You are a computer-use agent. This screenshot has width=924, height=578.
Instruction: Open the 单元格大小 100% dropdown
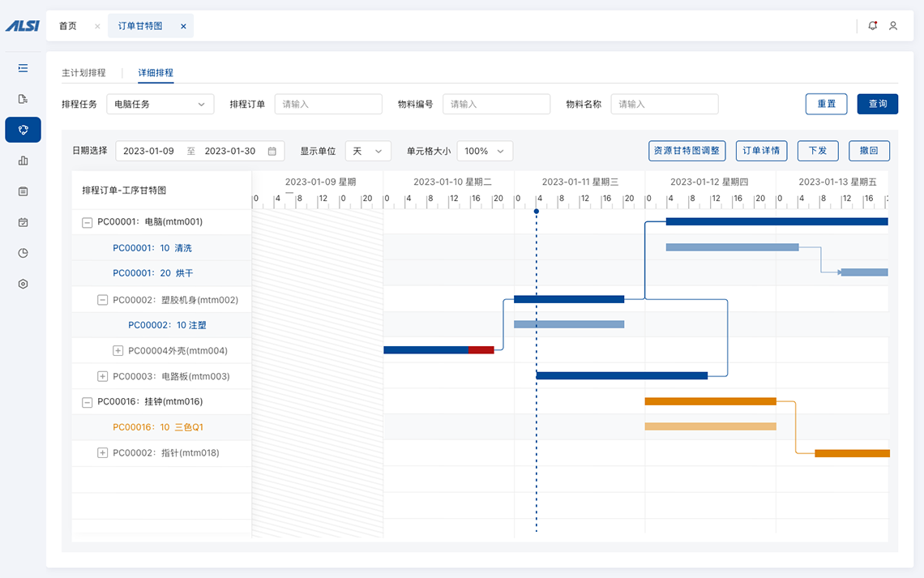(x=485, y=151)
